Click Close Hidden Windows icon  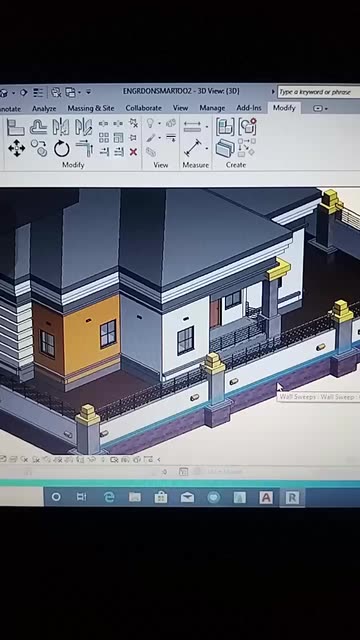coord(56,93)
